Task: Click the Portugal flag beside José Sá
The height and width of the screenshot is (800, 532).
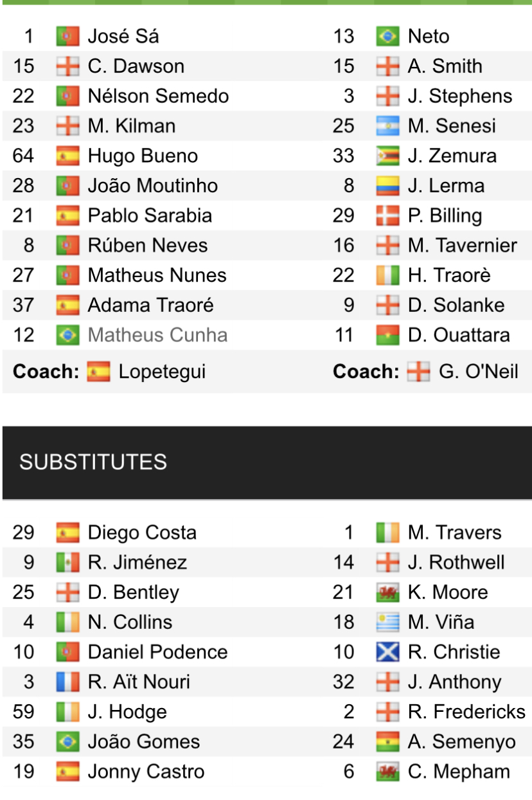Action: point(67,36)
